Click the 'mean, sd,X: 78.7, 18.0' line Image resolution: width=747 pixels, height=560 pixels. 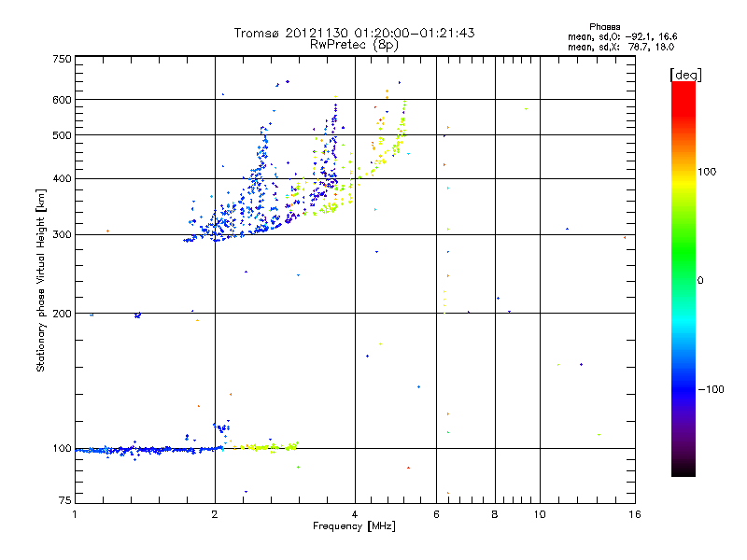tap(621, 47)
